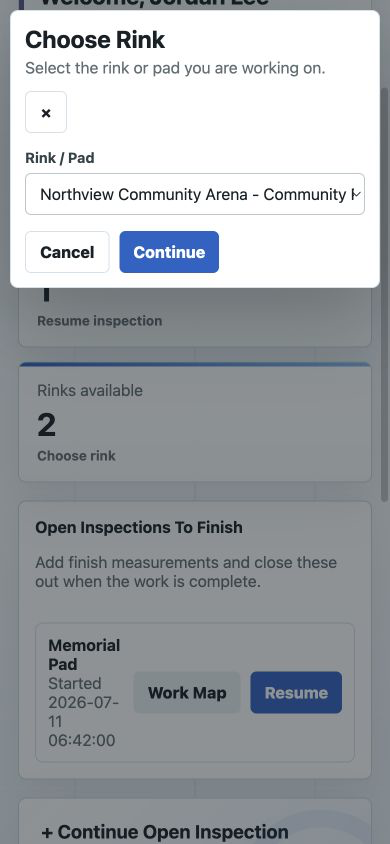This screenshot has height=844, width=390.
Task: Click the Resume inspection link
Action: (x=100, y=321)
